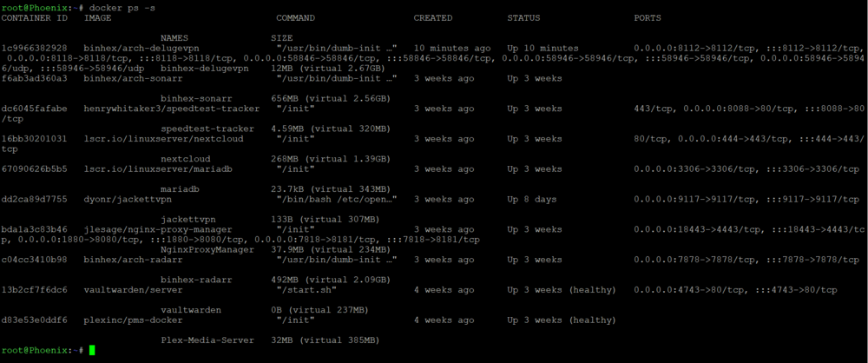868x363 pixels.
Task: Click container name jackettvpn
Action: coord(188,220)
